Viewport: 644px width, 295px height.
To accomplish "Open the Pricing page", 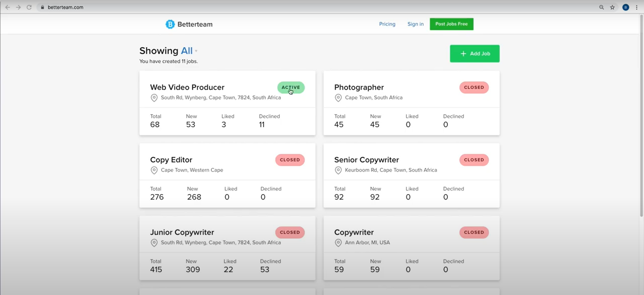I will click(387, 24).
